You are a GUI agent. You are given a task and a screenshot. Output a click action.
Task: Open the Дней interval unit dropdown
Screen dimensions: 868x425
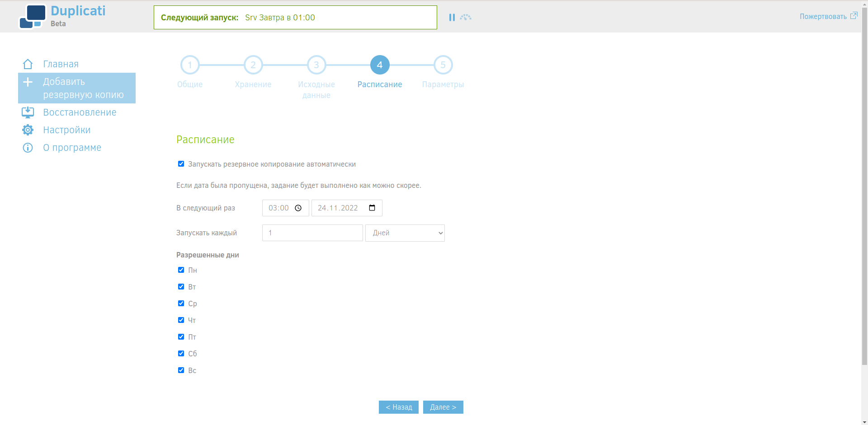(x=405, y=233)
